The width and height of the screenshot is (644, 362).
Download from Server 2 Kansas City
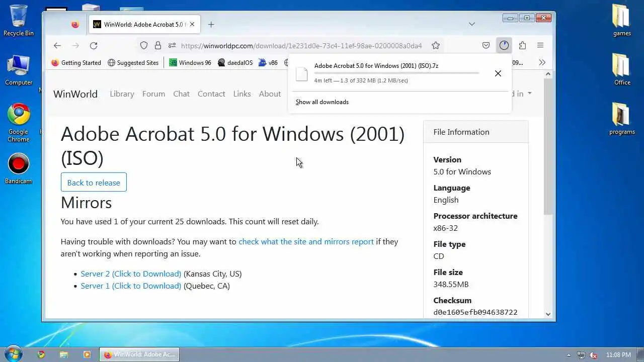[x=131, y=274]
